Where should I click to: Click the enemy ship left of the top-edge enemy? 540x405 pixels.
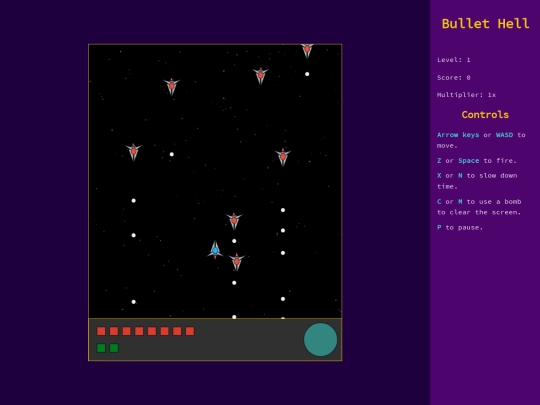(261, 76)
